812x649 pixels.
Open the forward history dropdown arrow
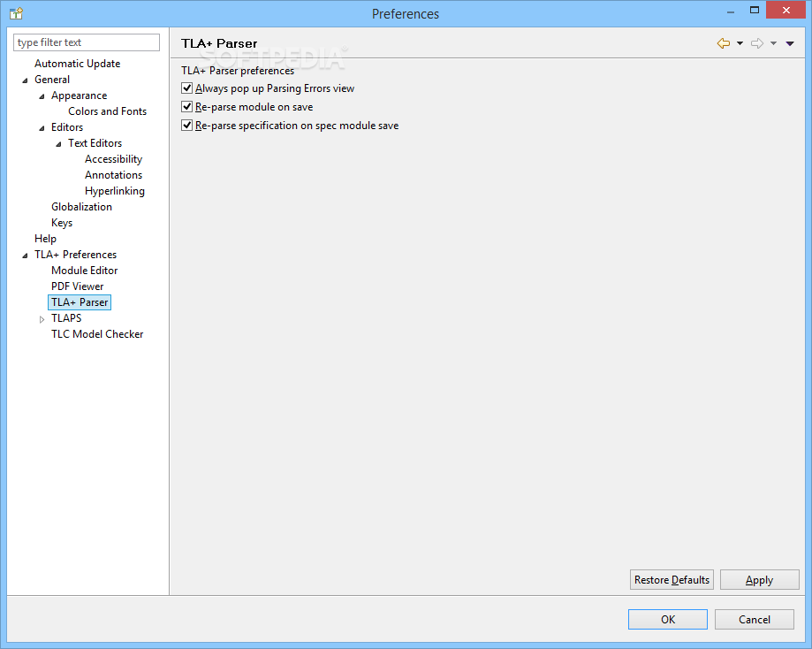(773, 43)
